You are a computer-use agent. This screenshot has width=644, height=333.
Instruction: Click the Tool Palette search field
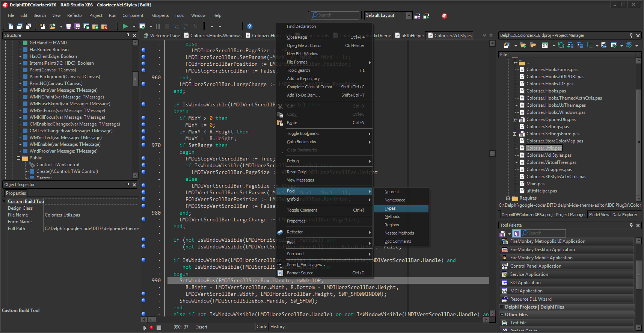(543, 233)
